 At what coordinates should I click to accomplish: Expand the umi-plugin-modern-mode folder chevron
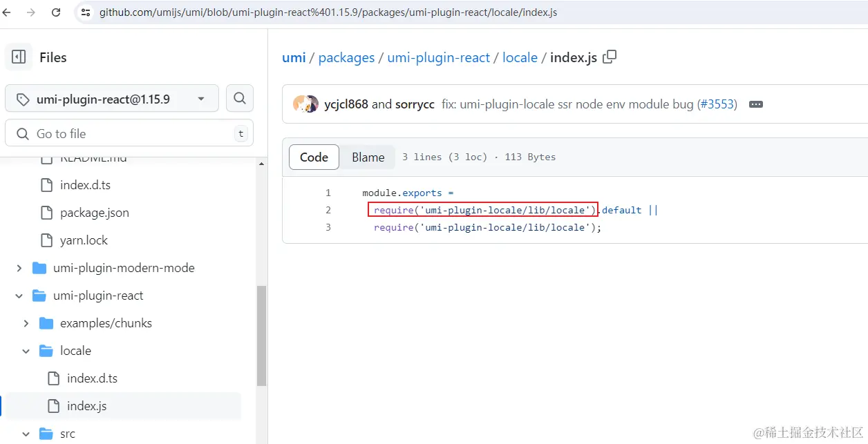19,268
